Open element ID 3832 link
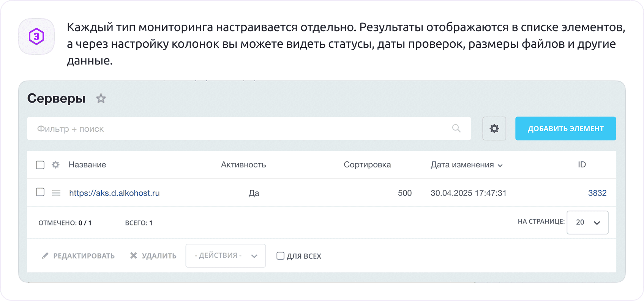Image resolution: width=644 pixels, height=301 pixels. click(x=597, y=193)
